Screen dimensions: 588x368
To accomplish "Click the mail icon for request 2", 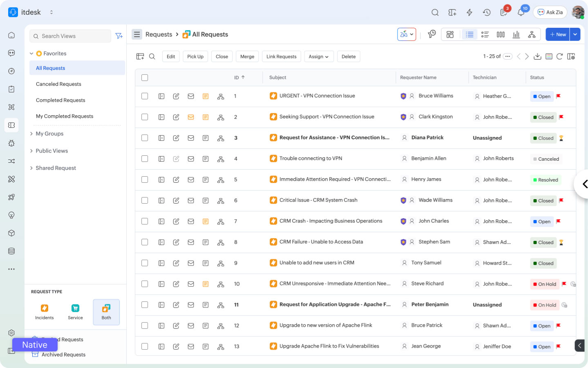I will click(191, 117).
